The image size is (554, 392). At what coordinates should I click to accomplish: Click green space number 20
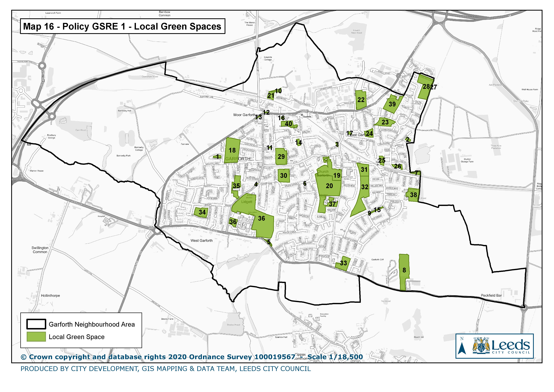point(329,186)
